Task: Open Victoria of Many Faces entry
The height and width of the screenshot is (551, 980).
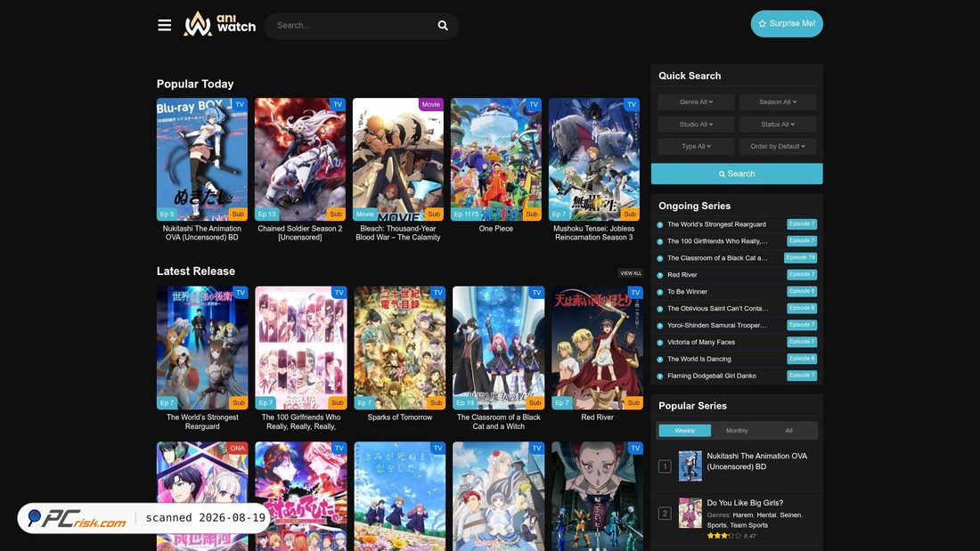Action: click(700, 343)
